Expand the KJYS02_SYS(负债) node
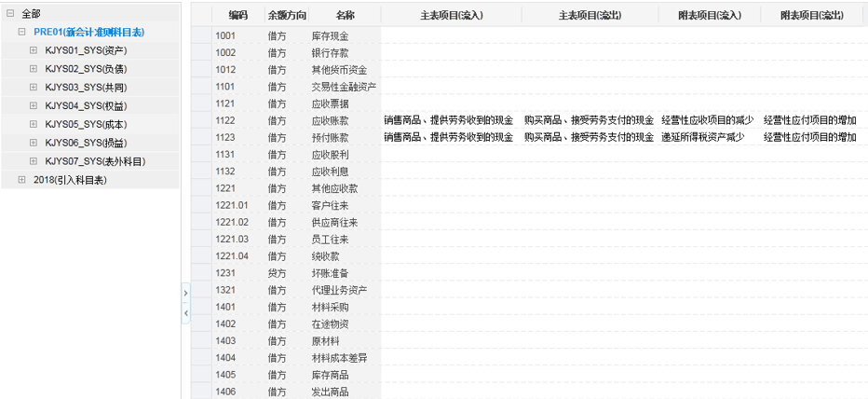The image size is (868, 399). (x=34, y=69)
